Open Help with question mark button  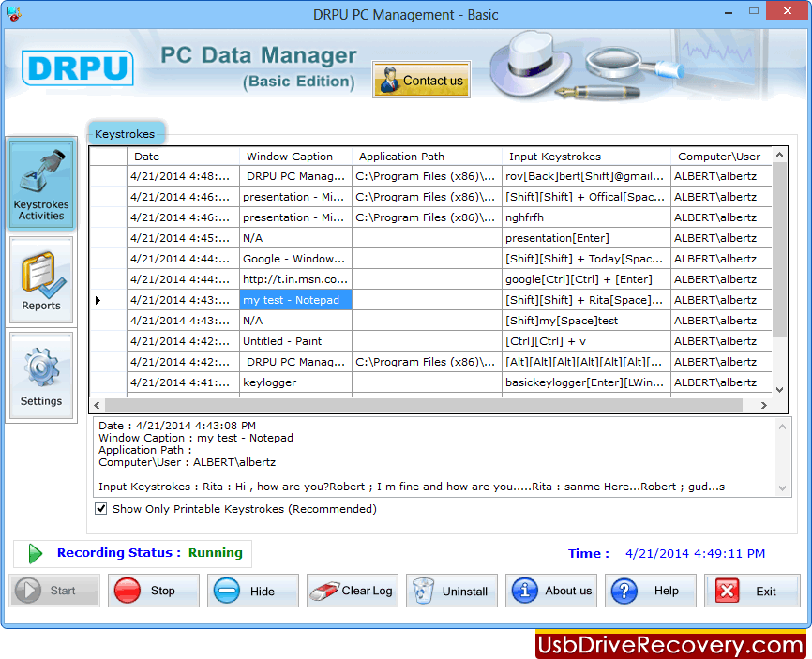651,591
